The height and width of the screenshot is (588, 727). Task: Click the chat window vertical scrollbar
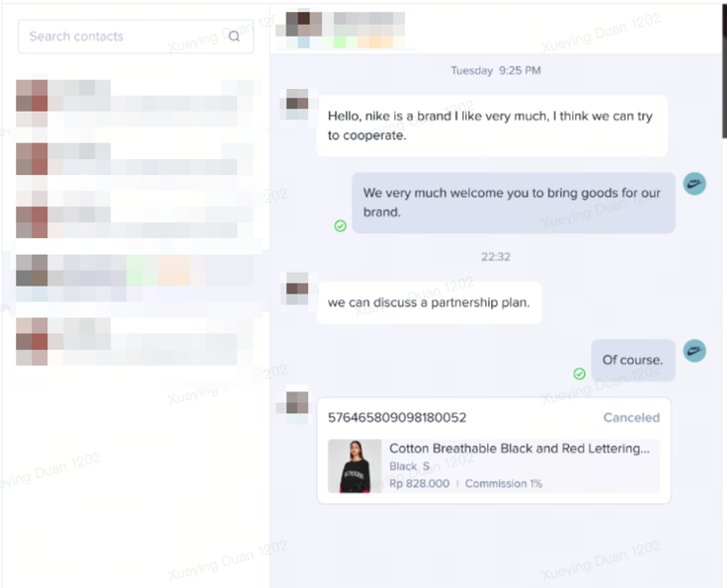(x=724, y=69)
